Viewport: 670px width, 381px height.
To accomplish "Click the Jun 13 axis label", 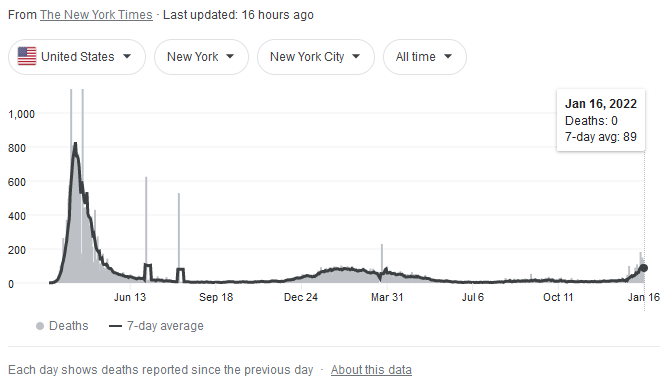I will pos(129,297).
